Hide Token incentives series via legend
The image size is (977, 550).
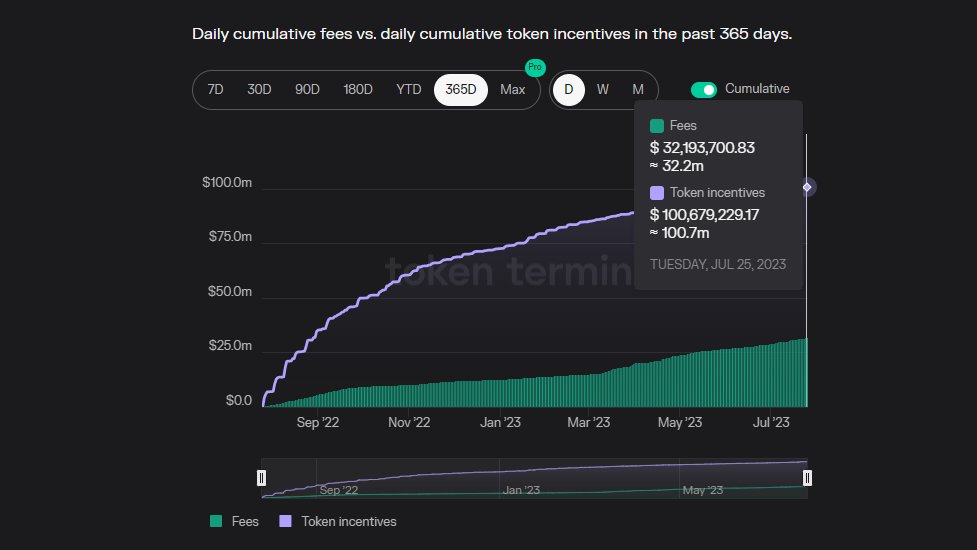tap(348, 521)
